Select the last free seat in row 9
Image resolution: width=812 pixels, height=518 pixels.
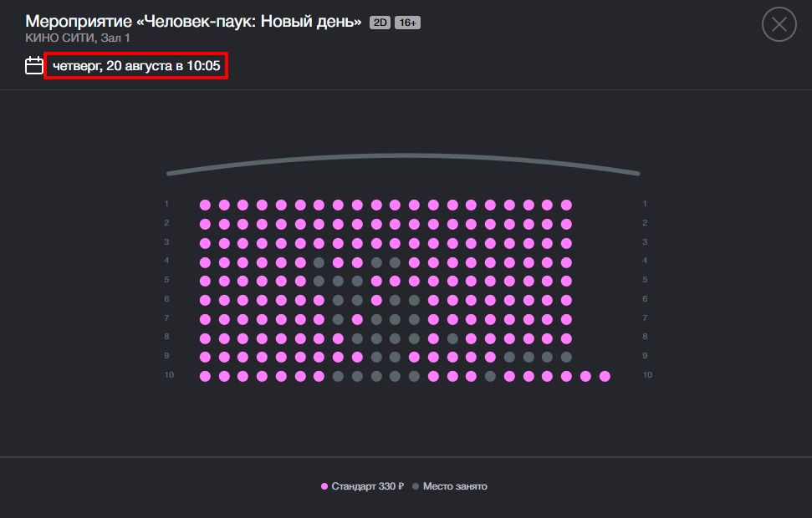(490, 357)
